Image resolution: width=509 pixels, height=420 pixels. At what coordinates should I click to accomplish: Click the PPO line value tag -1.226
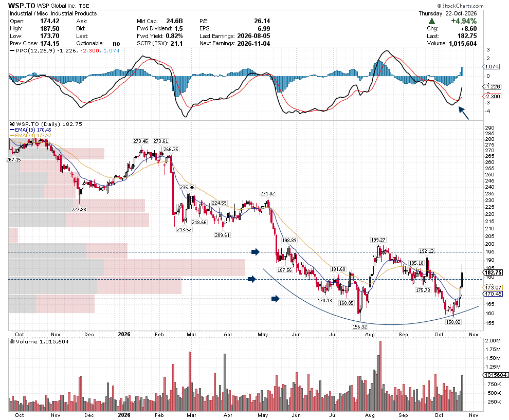492,87
